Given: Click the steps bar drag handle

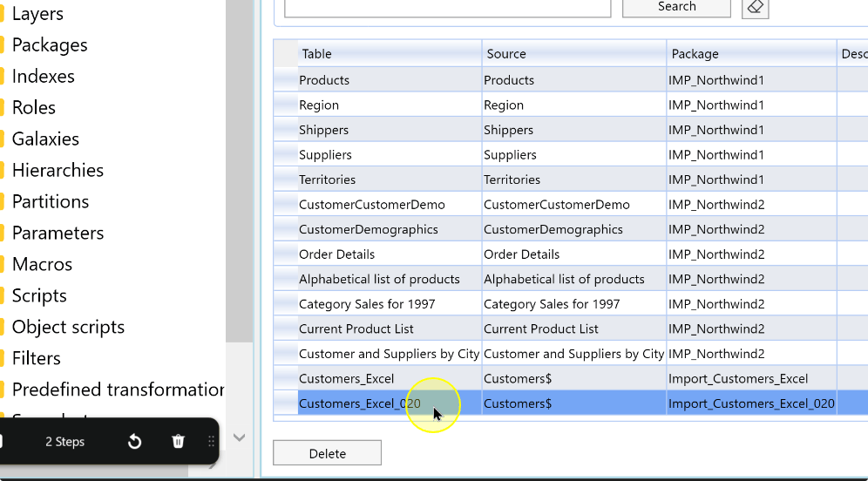Looking at the screenshot, I should (x=211, y=441).
